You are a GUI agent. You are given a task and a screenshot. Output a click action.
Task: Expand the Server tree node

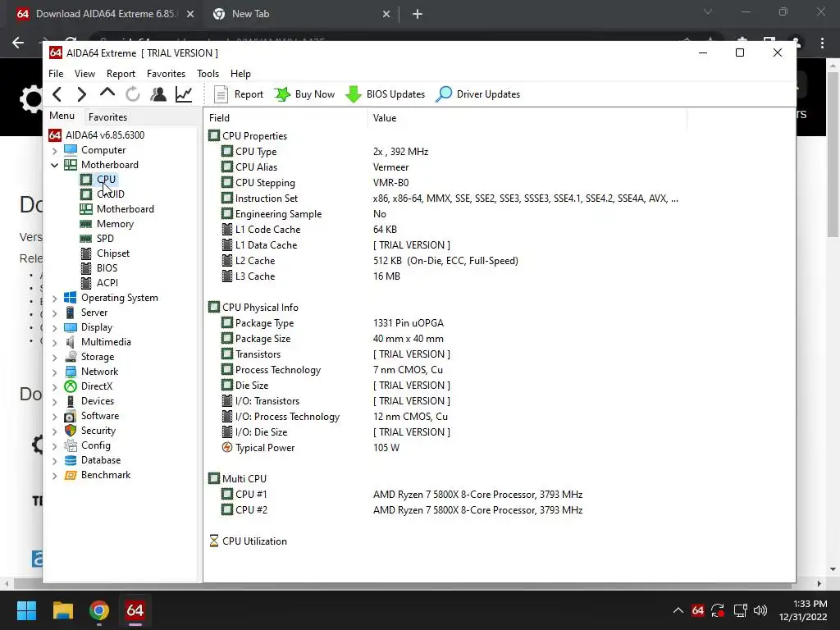point(55,313)
